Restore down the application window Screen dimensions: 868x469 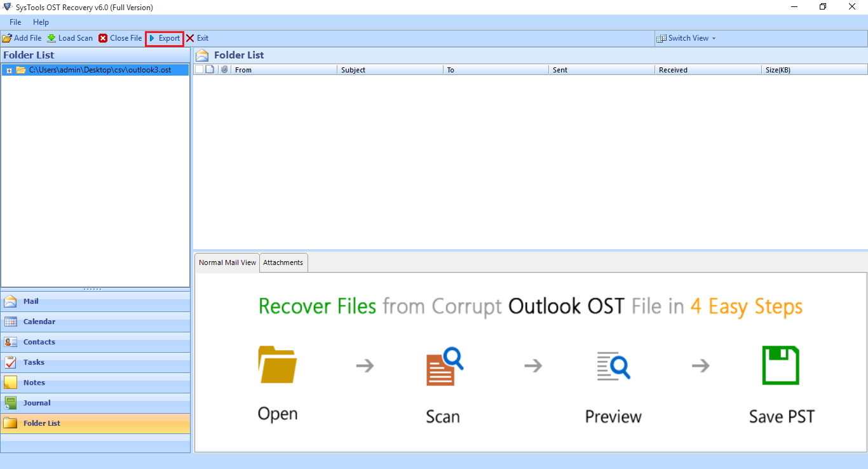pyautogui.click(x=823, y=7)
